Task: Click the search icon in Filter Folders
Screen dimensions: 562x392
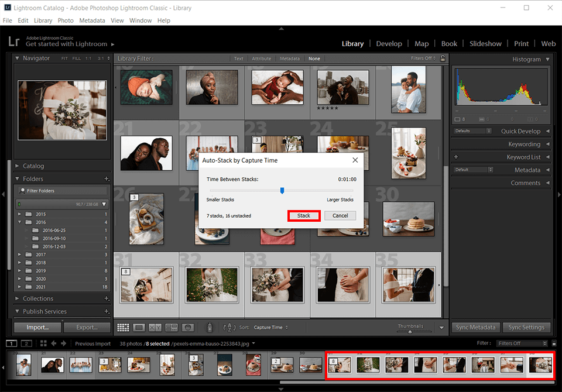Action: pos(23,191)
